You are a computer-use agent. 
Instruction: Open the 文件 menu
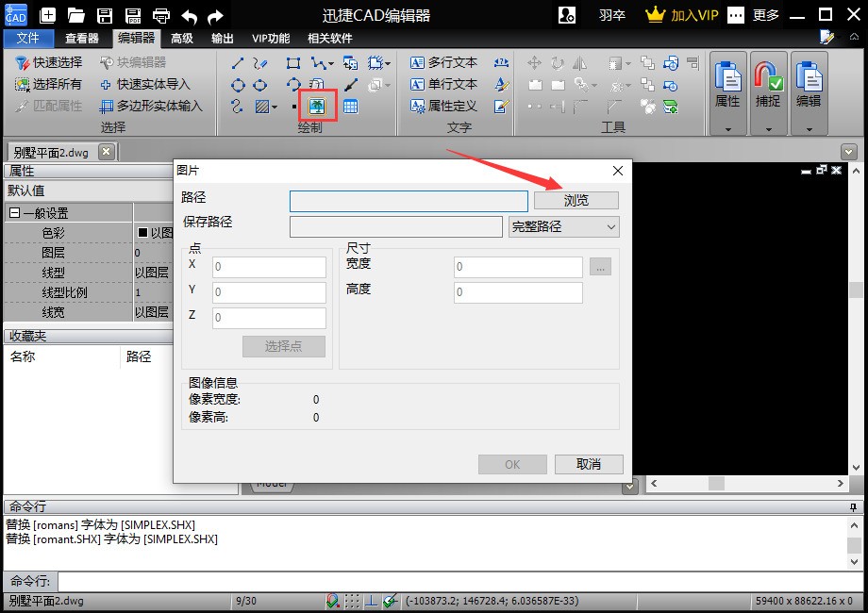pyautogui.click(x=28, y=38)
